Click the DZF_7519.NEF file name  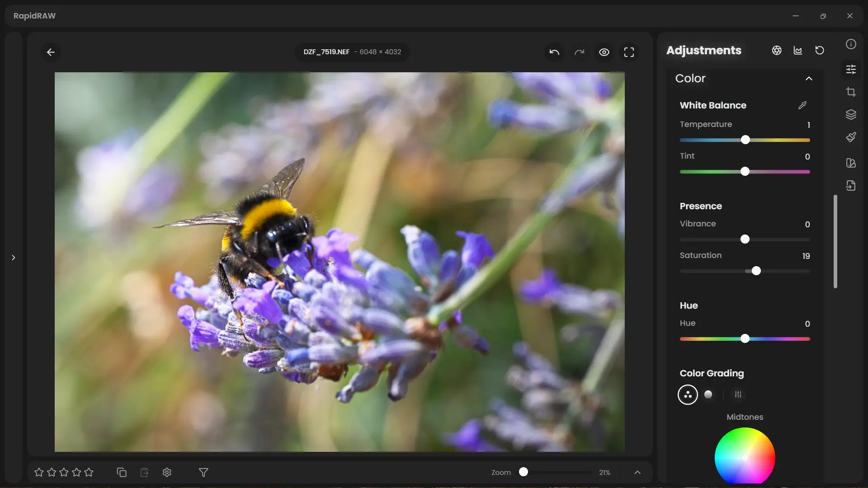coord(326,52)
